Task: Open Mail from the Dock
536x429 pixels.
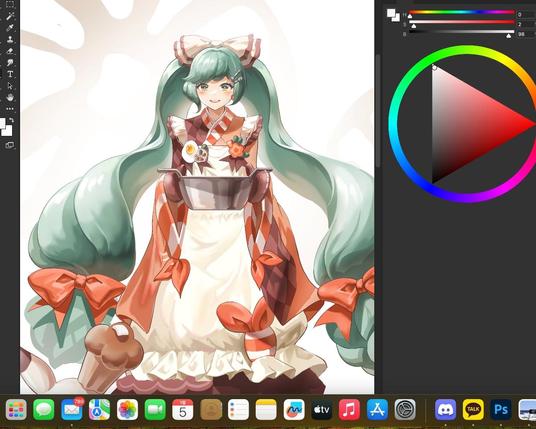Action: point(72,410)
